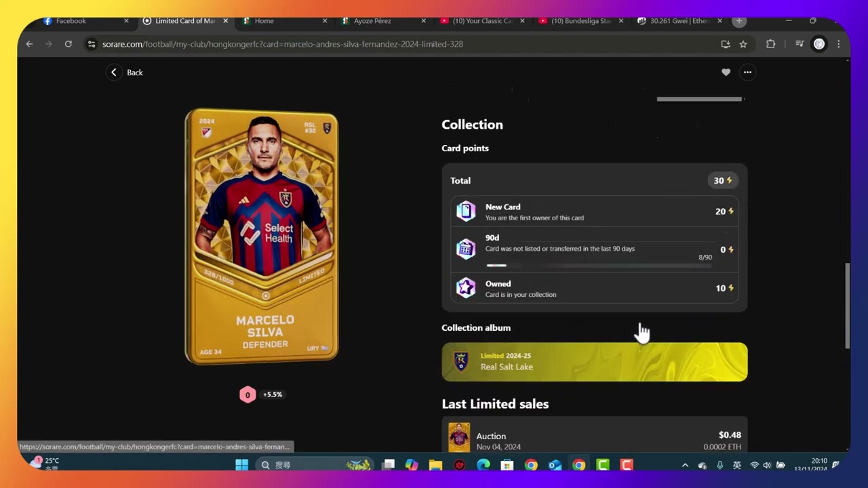
Task: Click the Real Salt Lake club crest
Action: click(461, 361)
